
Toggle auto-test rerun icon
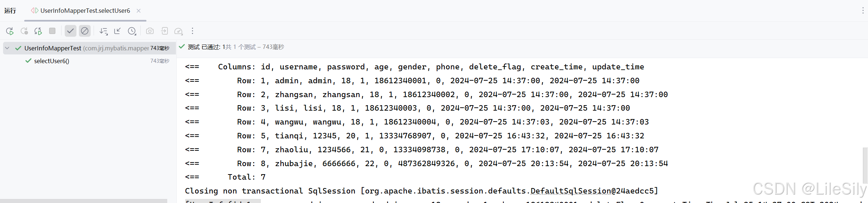pyautogui.click(x=38, y=31)
